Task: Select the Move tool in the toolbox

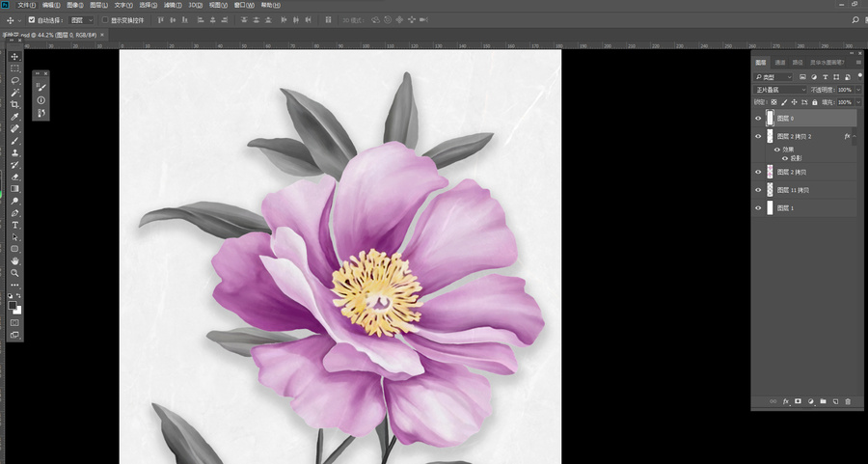Action: (14, 57)
